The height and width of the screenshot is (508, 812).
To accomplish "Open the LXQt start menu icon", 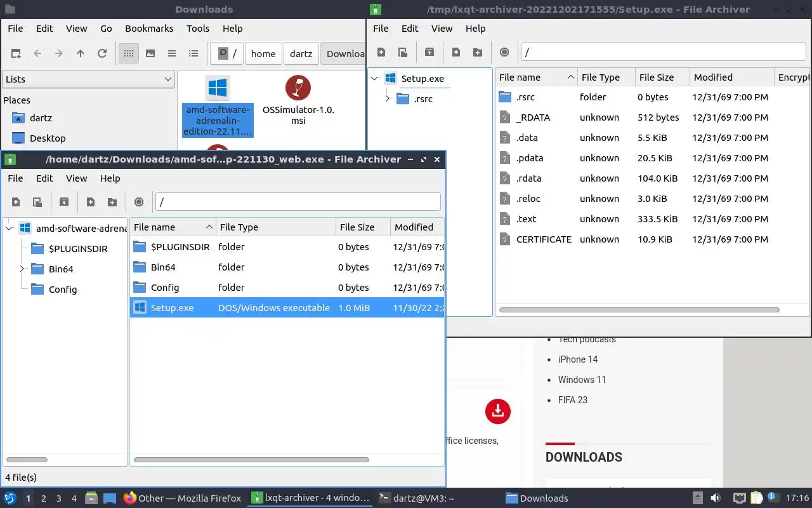I will click(x=10, y=498).
